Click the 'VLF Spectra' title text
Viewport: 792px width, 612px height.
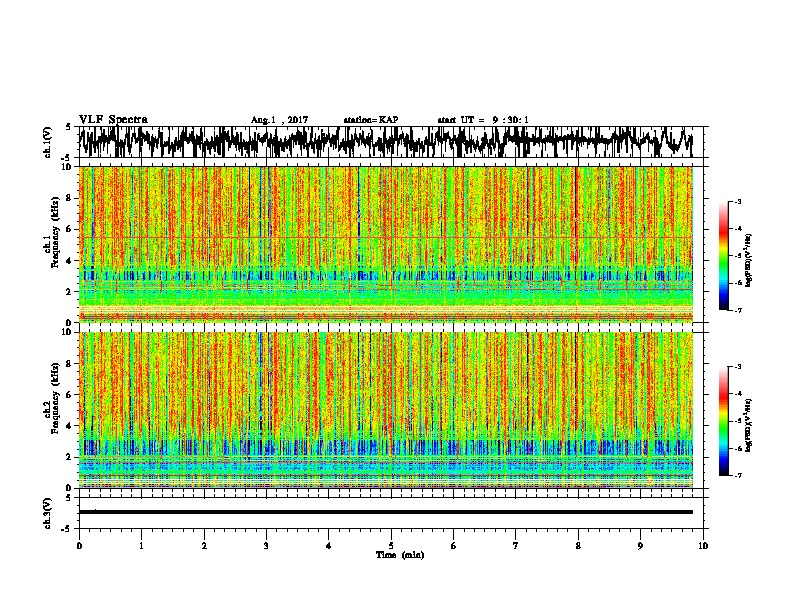click(113, 120)
